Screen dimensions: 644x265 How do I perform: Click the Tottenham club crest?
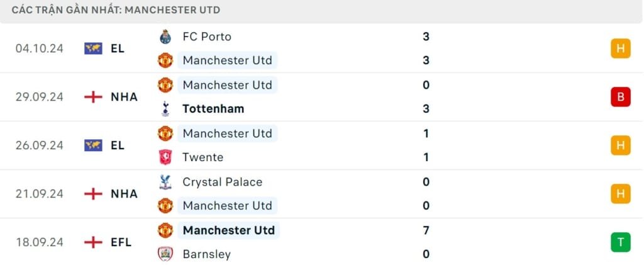point(165,108)
